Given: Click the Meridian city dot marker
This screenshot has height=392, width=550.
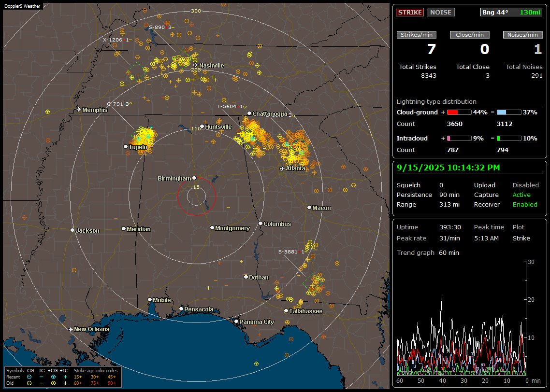Looking at the screenshot, I should 123,229.
